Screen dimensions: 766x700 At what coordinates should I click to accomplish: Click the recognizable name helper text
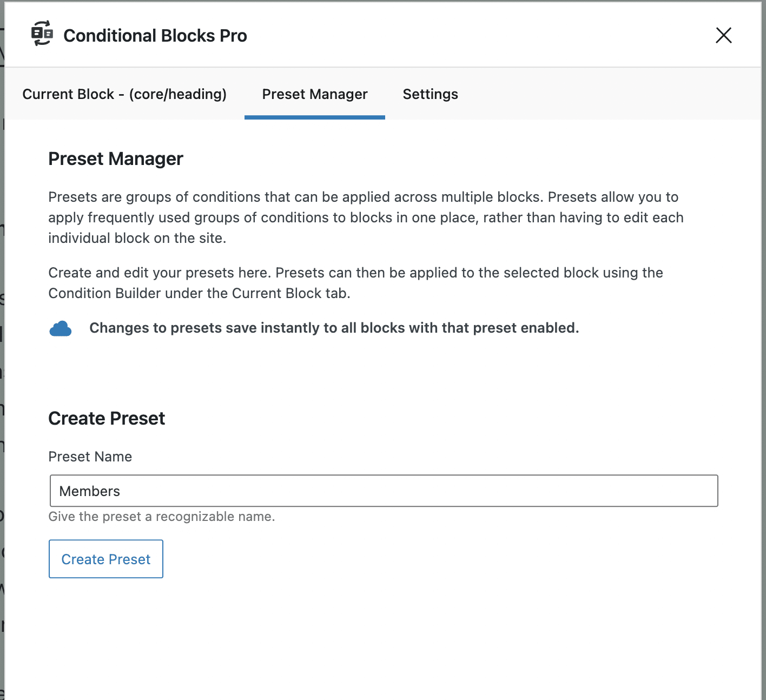161,517
